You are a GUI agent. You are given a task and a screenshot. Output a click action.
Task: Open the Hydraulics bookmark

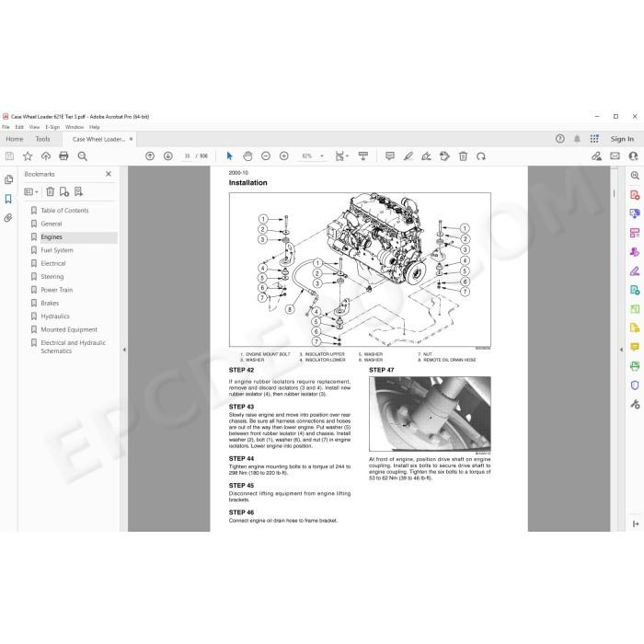pos(55,316)
